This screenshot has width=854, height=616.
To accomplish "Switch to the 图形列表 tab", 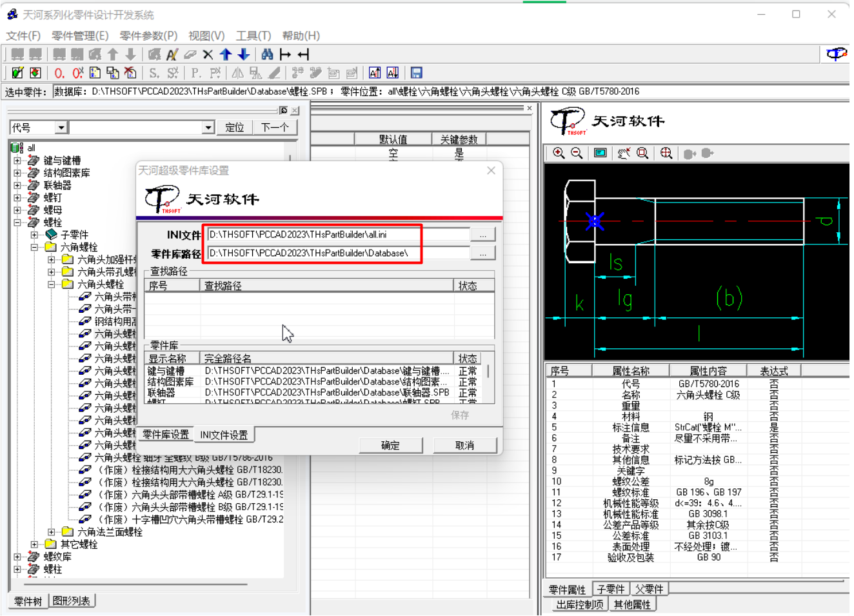I will 72,601.
